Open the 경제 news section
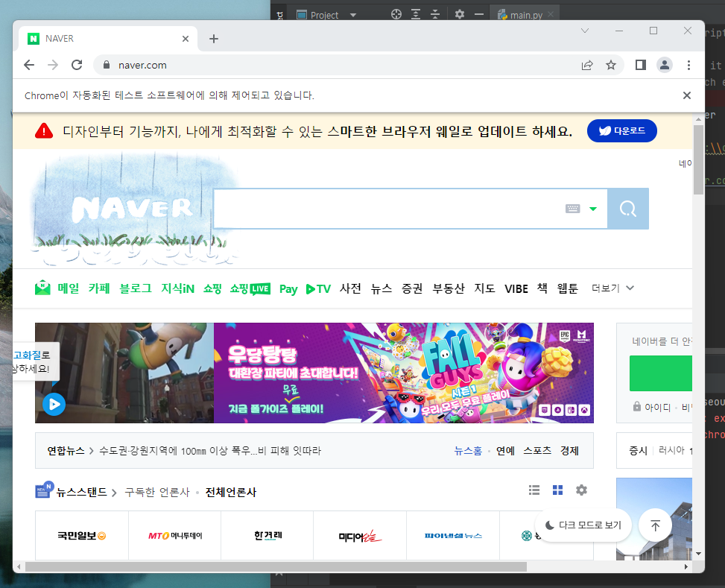The height and width of the screenshot is (588, 725). [569, 451]
